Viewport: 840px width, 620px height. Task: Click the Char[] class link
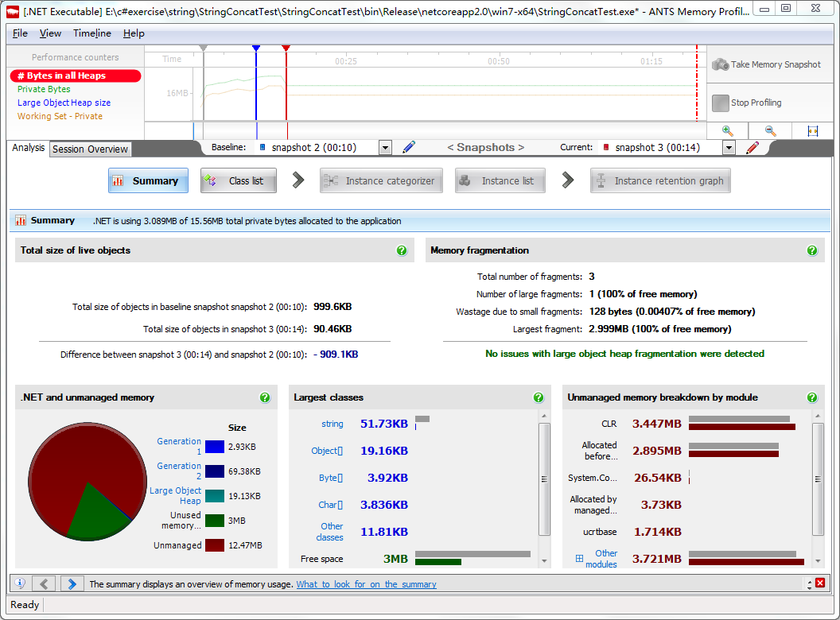coord(331,505)
